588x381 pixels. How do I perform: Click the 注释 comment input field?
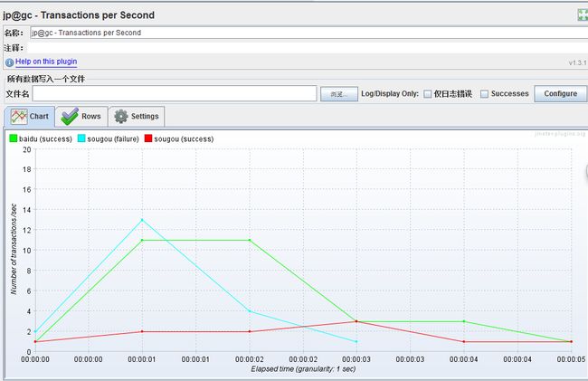tap(308, 48)
